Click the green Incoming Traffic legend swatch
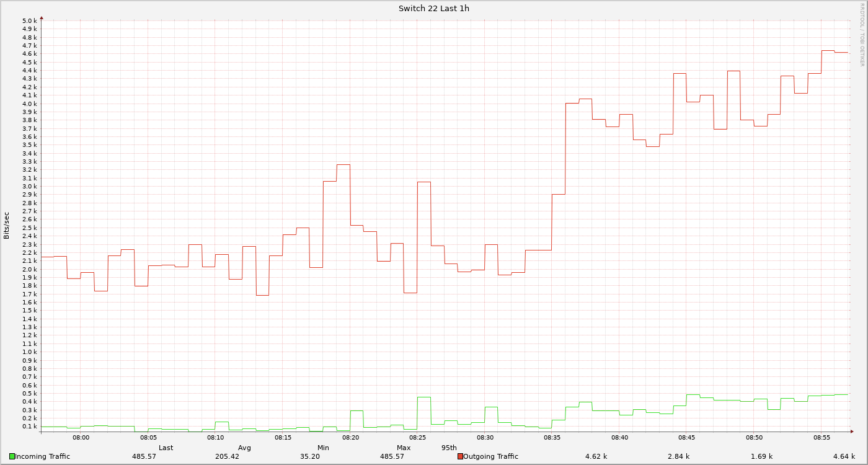The image size is (868, 465). pos(12,457)
